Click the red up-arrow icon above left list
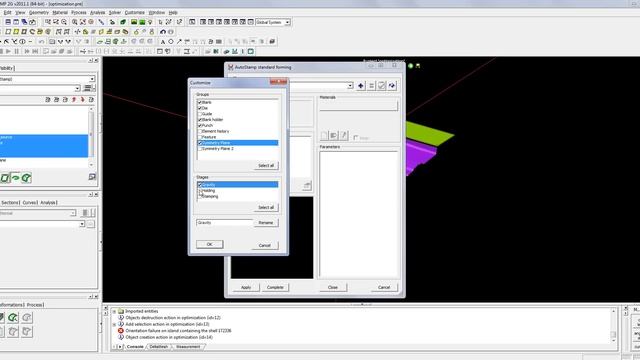 pyautogui.click(x=74, y=100)
